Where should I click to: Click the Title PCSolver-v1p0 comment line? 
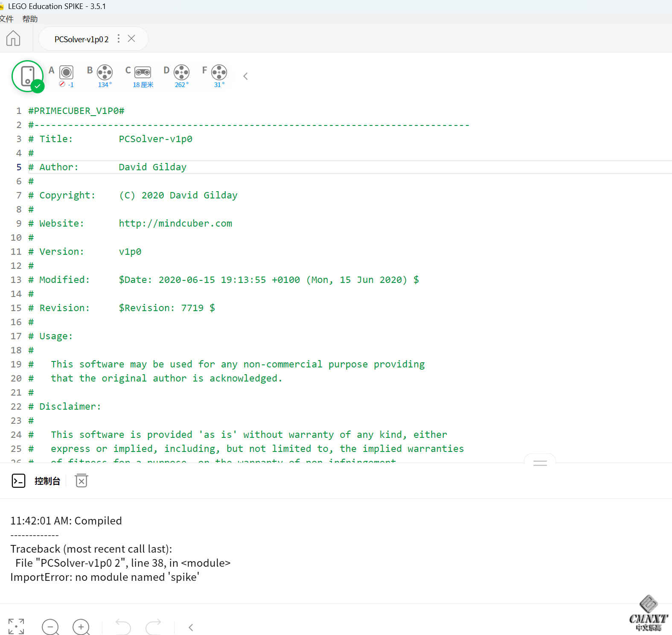(110, 139)
